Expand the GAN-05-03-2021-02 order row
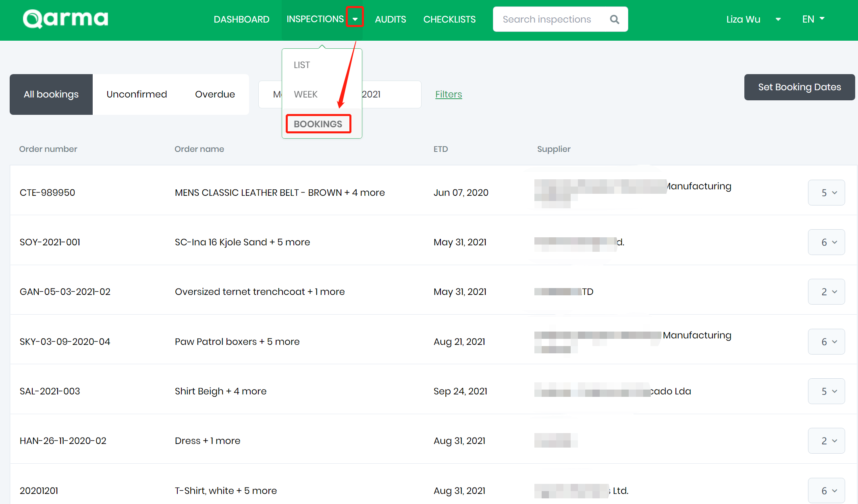 [826, 292]
